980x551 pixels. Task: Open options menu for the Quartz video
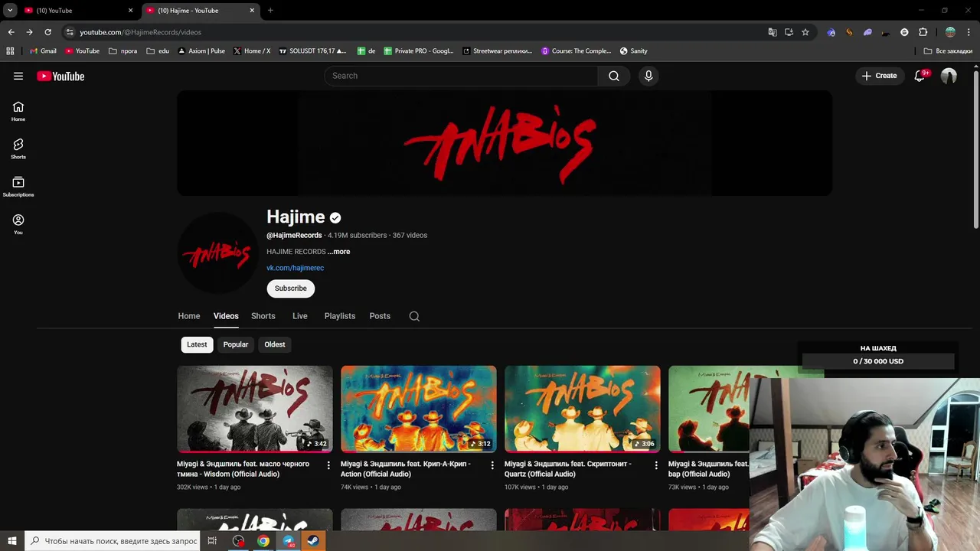click(x=656, y=465)
